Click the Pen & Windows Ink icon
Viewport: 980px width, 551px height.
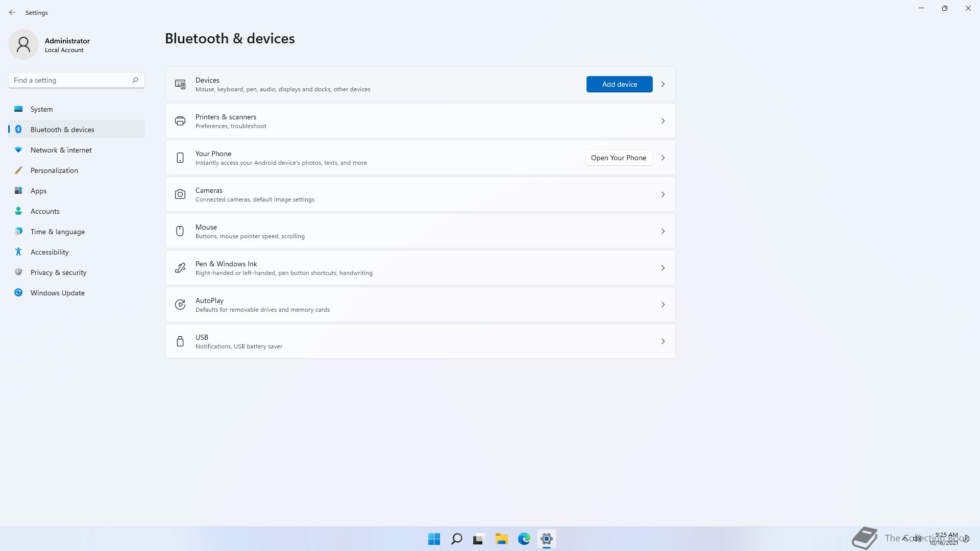point(180,268)
